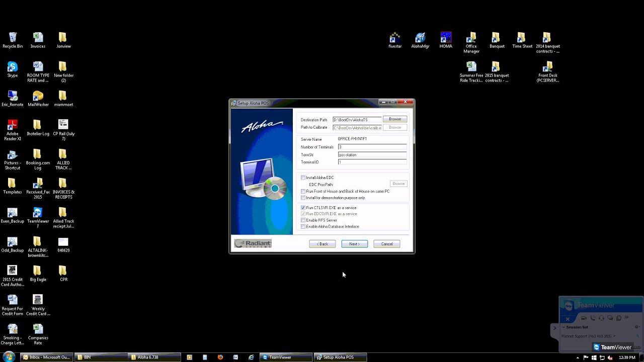The width and height of the screenshot is (644, 362).
Task: Show hidden system tray icons arrow
Action: click(x=578, y=358)
